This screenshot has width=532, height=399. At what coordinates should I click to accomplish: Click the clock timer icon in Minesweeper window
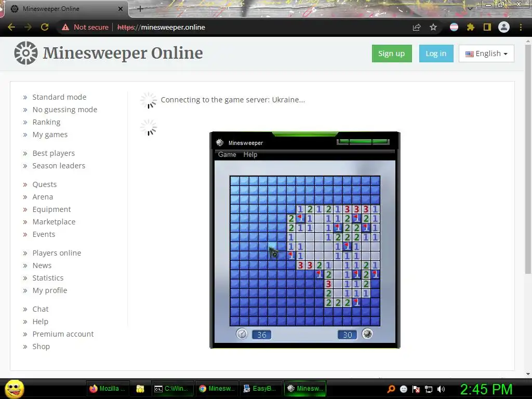(242, 334)
